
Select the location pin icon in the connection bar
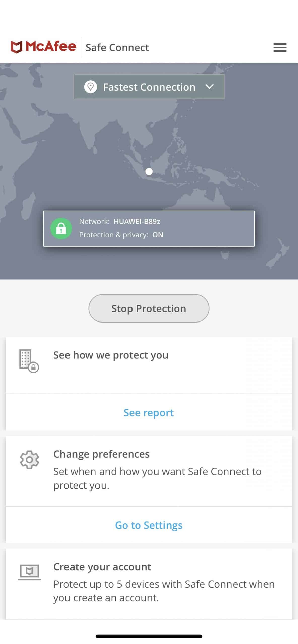(91, 87)
